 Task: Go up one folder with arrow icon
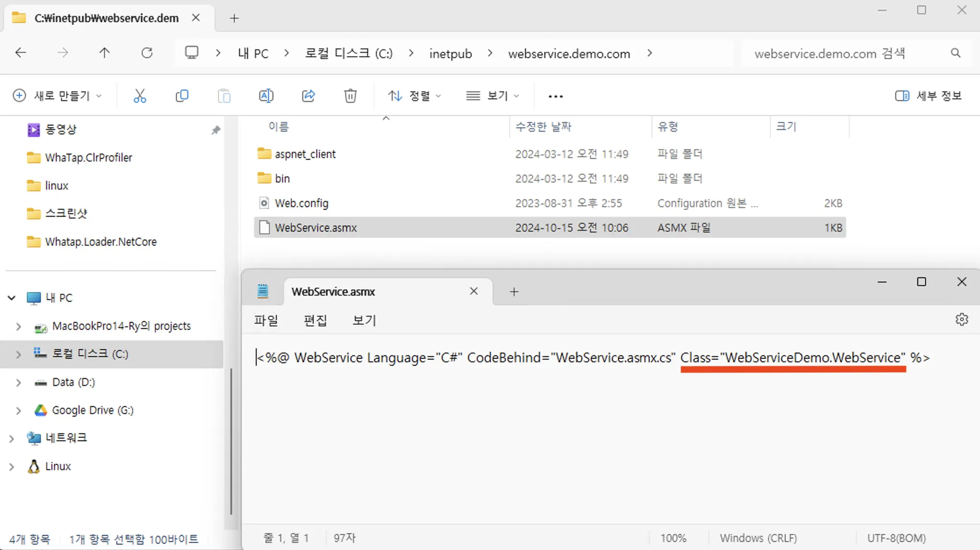point(104,53)
